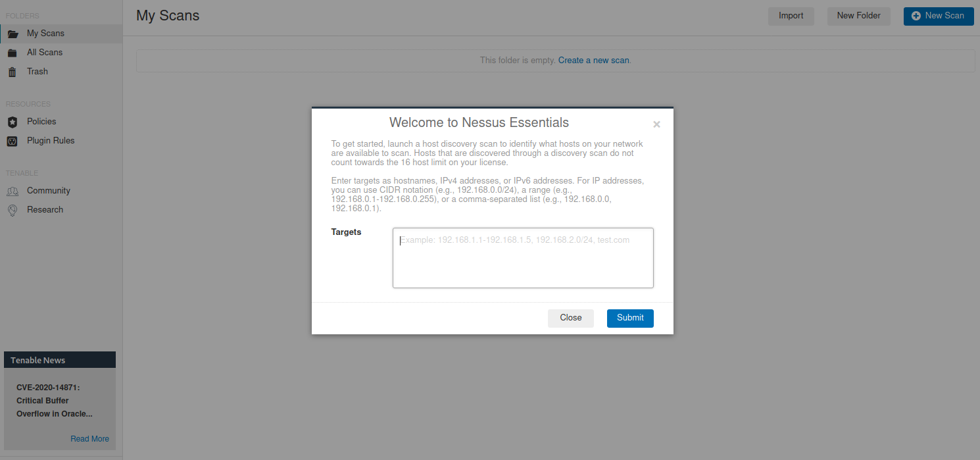
Task: Open the All Scans folder
Action: coord(45,53)
